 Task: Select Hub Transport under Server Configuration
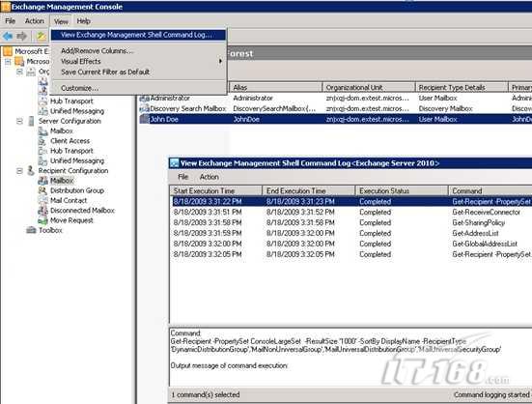[71, 151]
